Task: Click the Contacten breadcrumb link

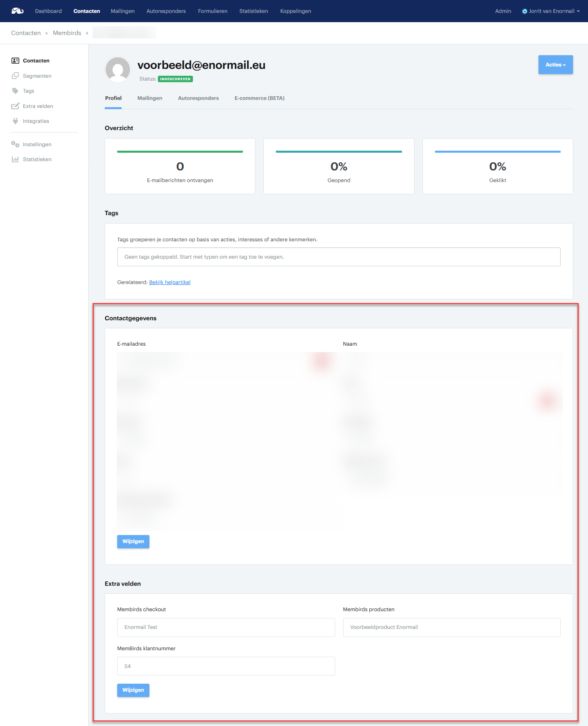Action: click(26, 33)
